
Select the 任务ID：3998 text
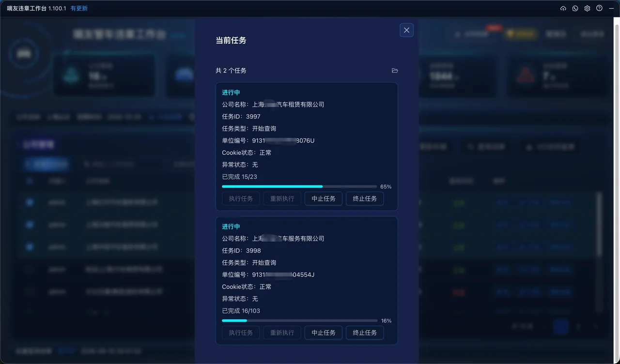pos(241,251)
